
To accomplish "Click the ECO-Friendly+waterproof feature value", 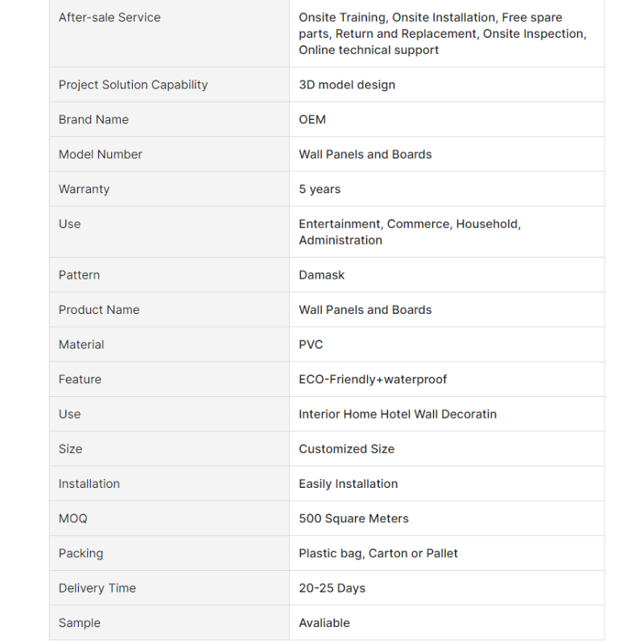I will pos(373,379).
